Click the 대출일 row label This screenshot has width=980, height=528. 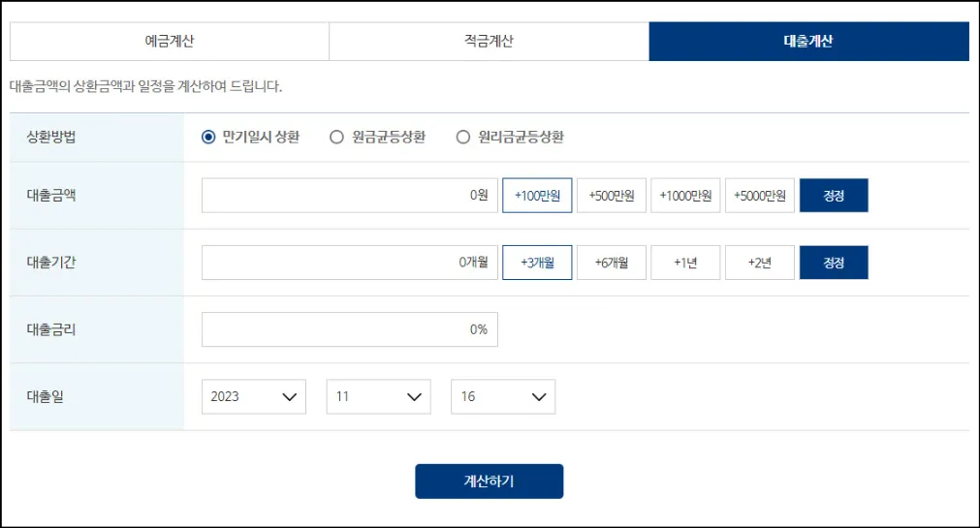pos(45,396)
